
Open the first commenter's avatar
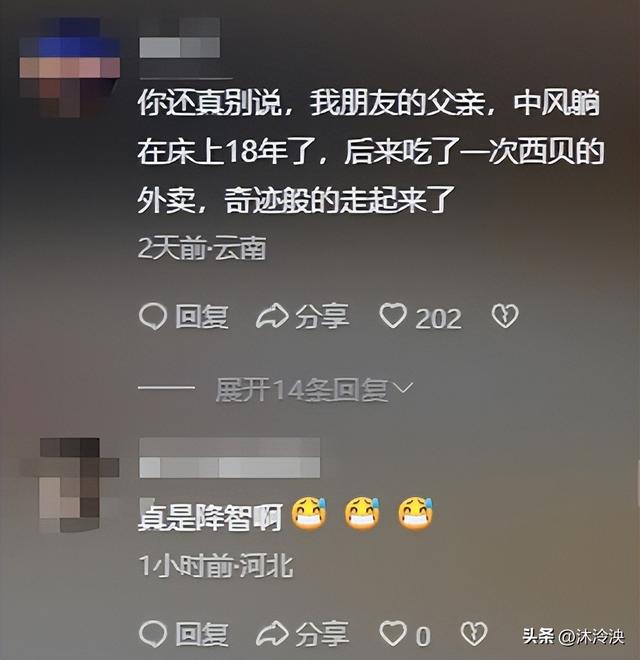pos(70,67)
